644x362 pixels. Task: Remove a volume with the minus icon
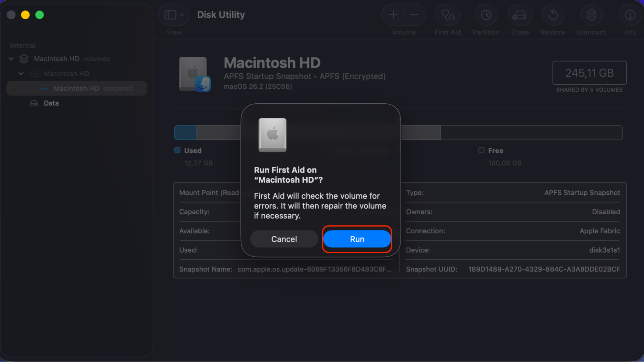coord(414,15)
